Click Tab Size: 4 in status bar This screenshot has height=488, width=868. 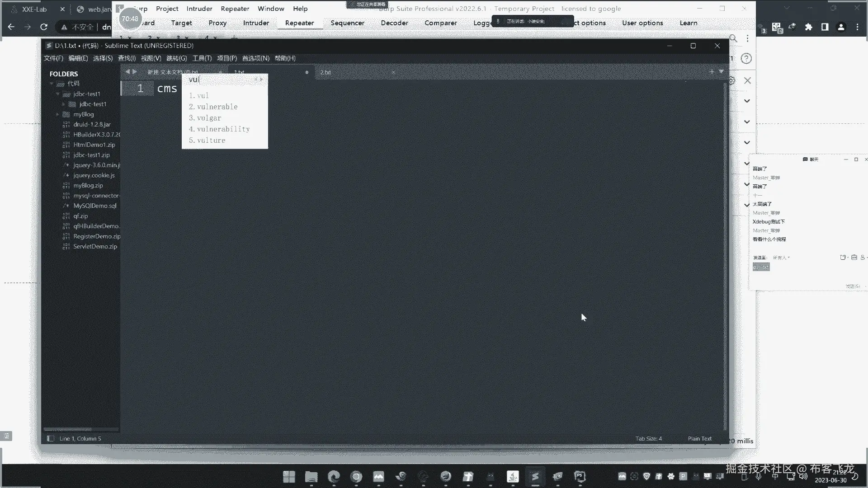(648, 438)
